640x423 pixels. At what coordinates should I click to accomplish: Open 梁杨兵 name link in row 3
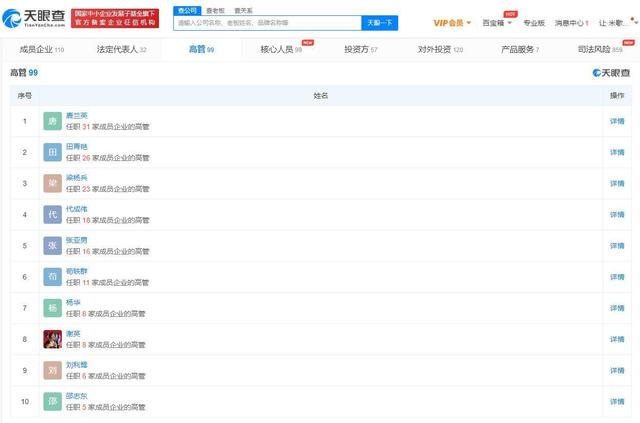(x=77, y=178)
